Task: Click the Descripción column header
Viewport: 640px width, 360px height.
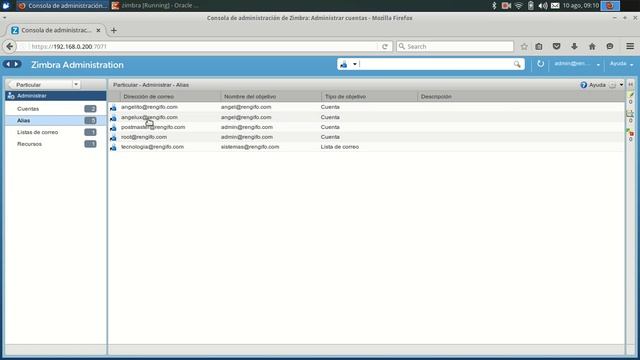Action: point(521,97)
